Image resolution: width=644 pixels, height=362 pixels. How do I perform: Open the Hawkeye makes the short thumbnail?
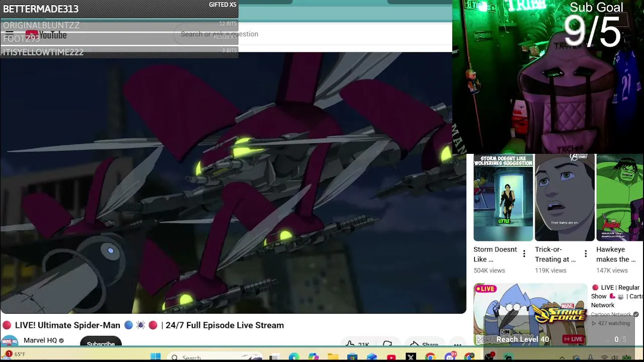[x=620, y=198]
